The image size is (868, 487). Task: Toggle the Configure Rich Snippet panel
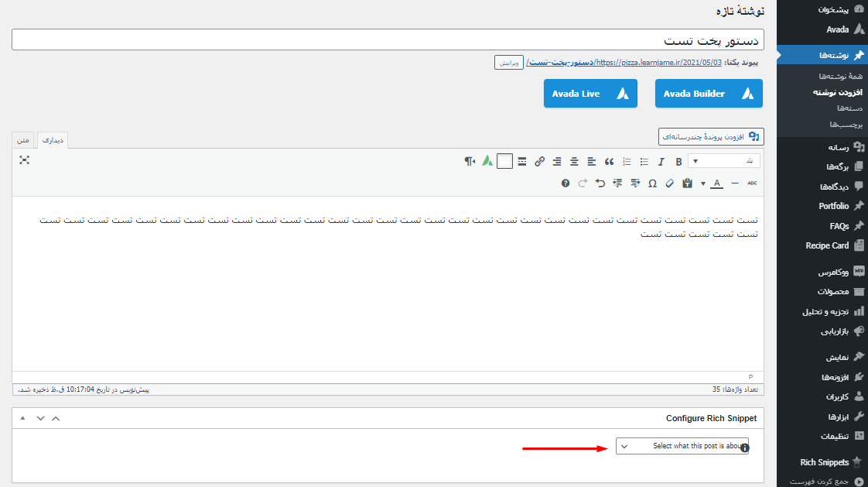click(22, 418)
